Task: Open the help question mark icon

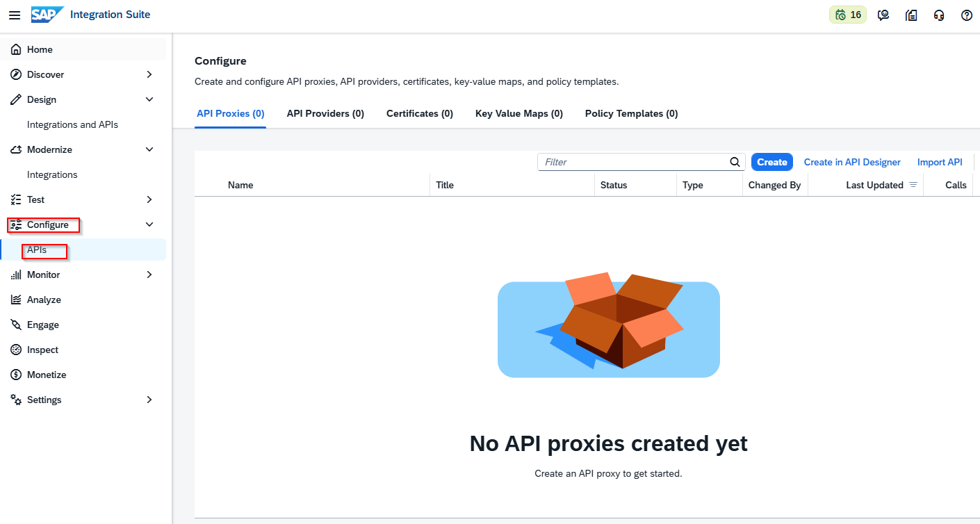Action: tap(967, 15)
